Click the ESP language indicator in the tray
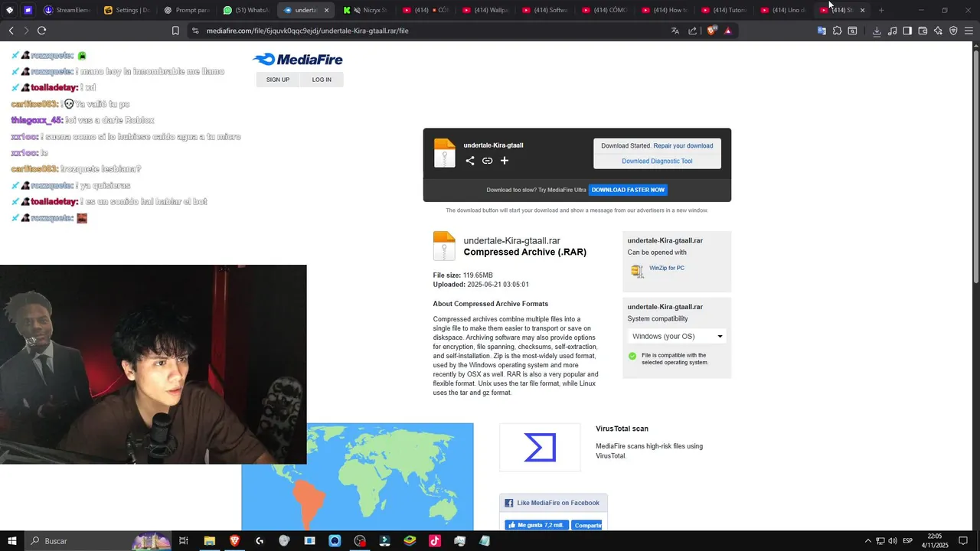Viewport: 980px width, 551px height. click(908, 541)
